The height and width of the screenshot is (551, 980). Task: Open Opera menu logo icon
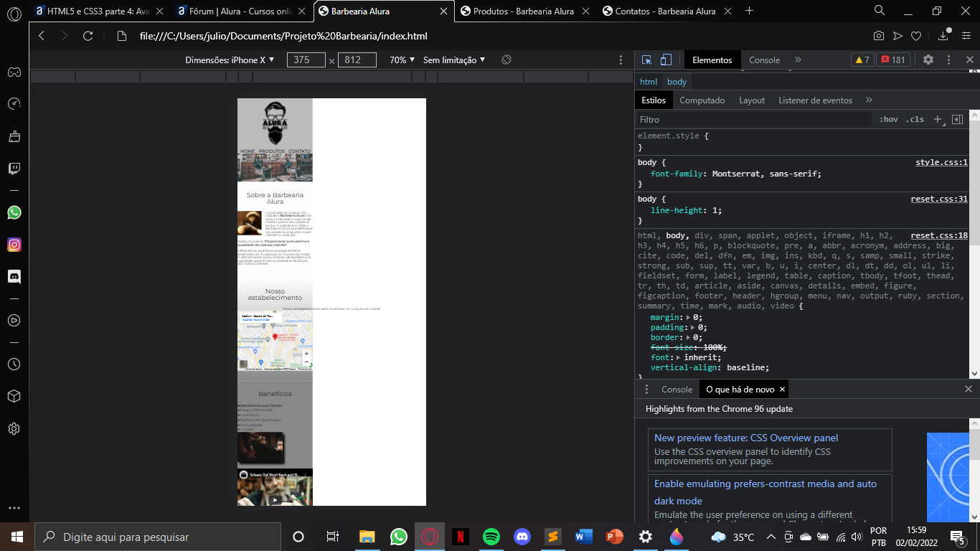point(14,13)
